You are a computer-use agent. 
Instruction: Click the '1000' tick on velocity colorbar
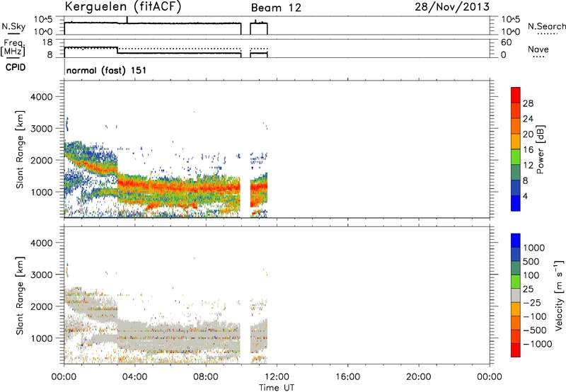[x=534, y=248]
